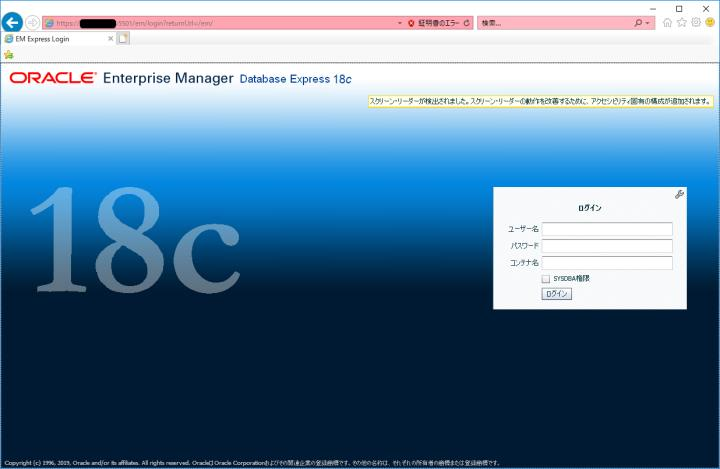Image resolution: width=720 pixels, height=469 pixels.
Task: Click the certificate error warning icon
Action: [x=411, y=23]
